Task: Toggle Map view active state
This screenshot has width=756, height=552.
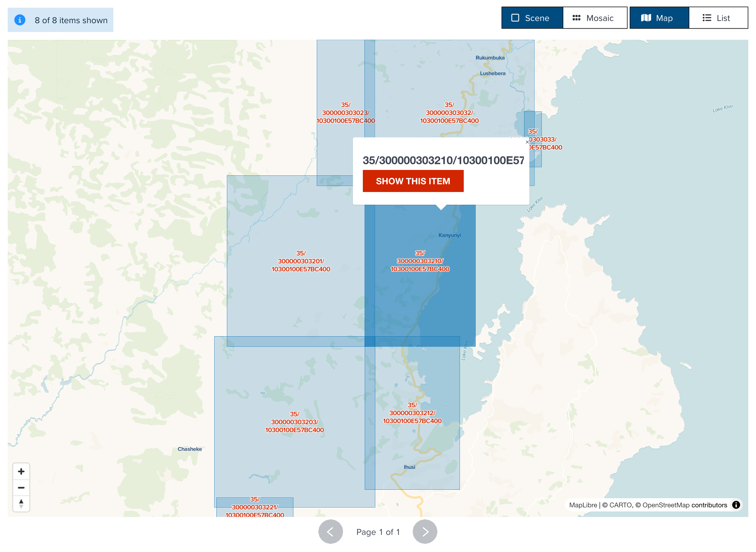Action: tap(657, 18)
